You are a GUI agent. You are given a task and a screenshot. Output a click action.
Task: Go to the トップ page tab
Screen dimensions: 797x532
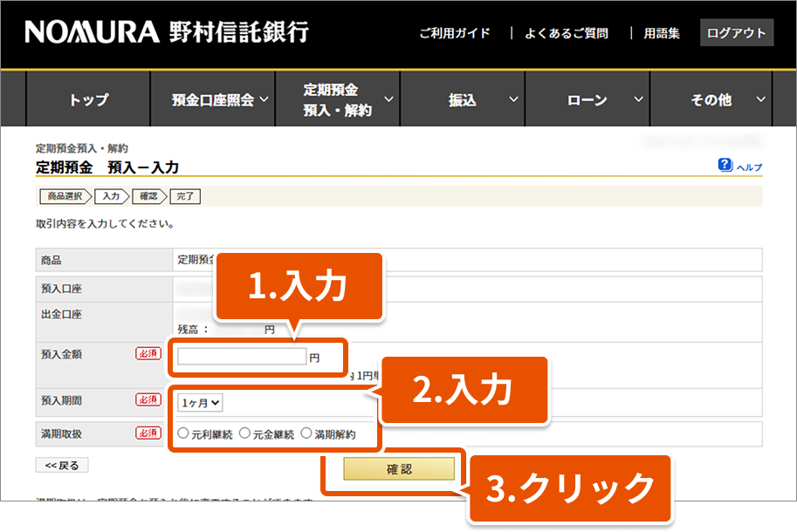point(88,100)
